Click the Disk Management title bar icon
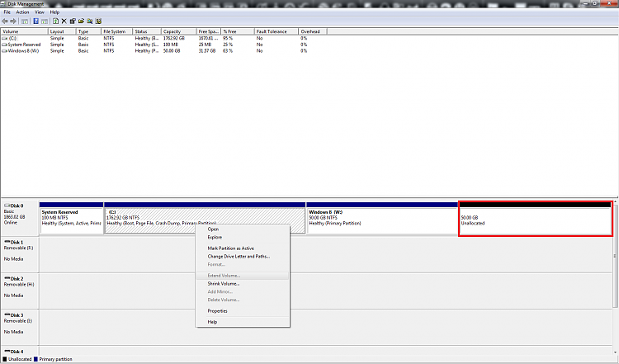619x364 pixels. click(3, 4)
